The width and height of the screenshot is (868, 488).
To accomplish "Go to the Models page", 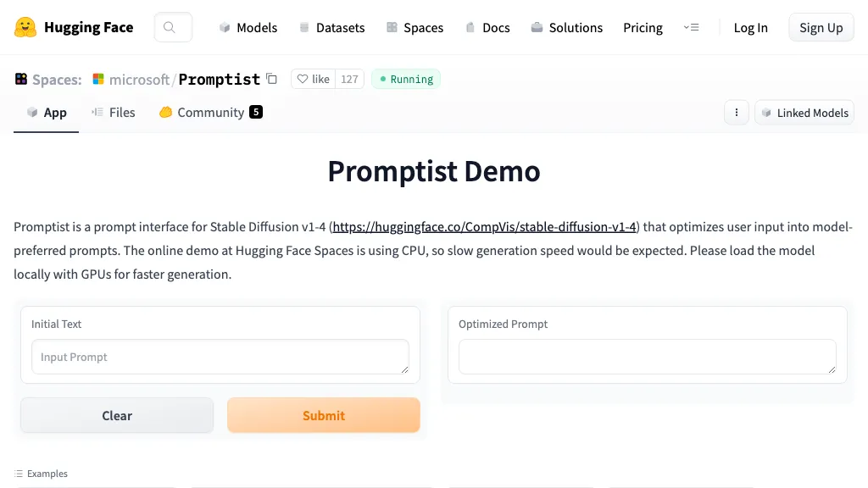I will [x=248, y=27].
